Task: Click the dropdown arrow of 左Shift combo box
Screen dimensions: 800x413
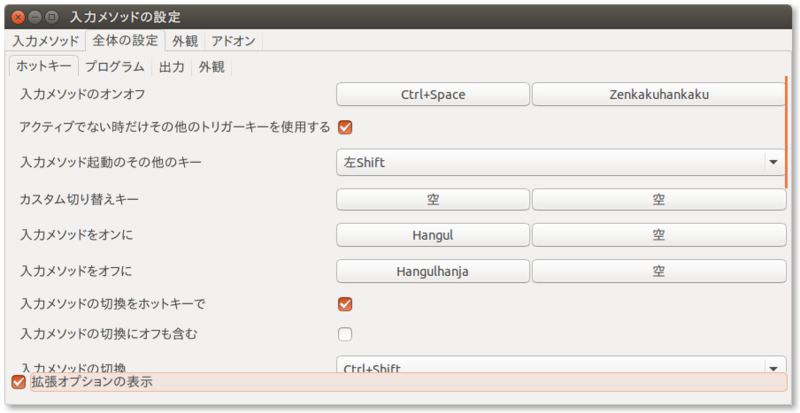Action: point(773,163)
